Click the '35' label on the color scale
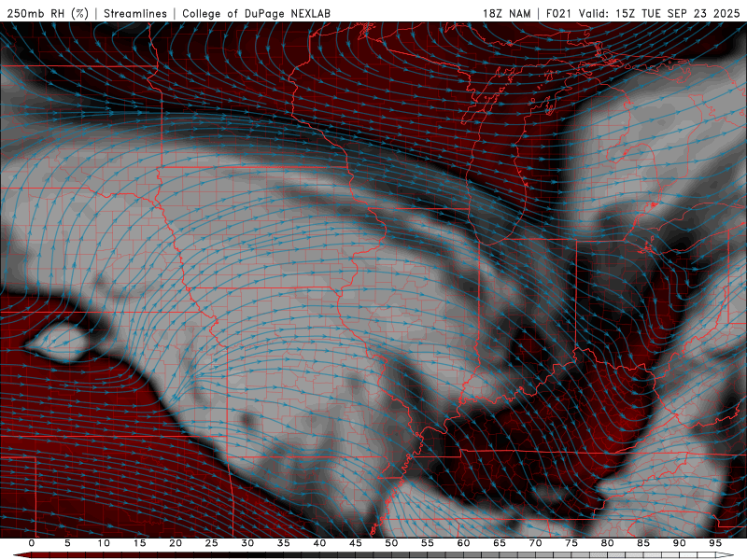The width and height of the screenshot is (747, 560). [283, 543]
